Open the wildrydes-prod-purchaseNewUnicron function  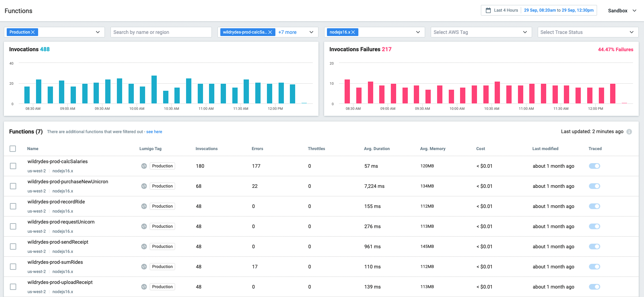pos(68,182)
